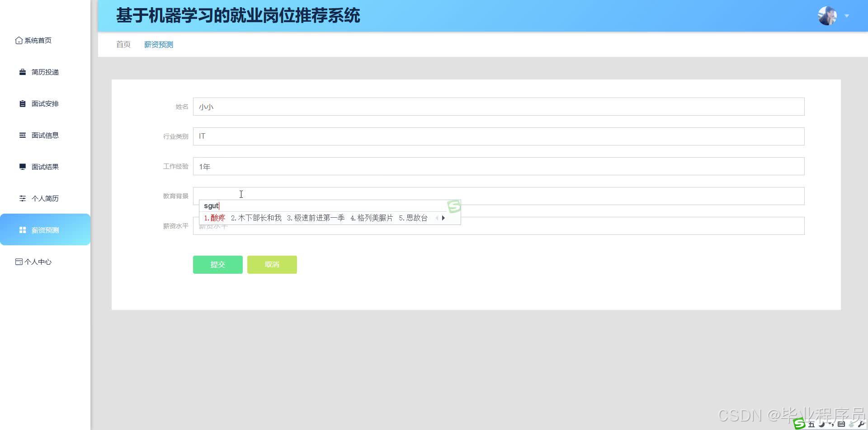Click the clipboard icon for 面试安排
The width and height of the screenshot is (868, 430).
tap(23, 104)
